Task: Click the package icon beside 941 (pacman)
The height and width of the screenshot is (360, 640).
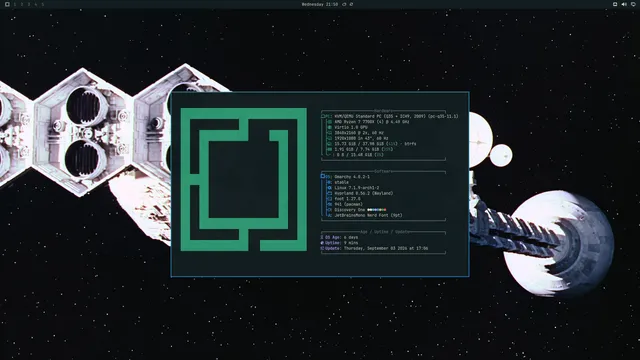Action: point(330,204)
